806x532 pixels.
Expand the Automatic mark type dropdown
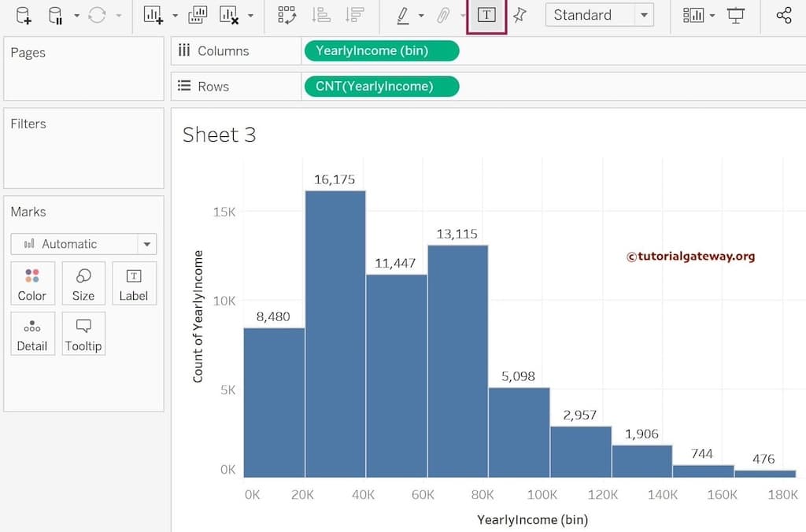point(146,244)
